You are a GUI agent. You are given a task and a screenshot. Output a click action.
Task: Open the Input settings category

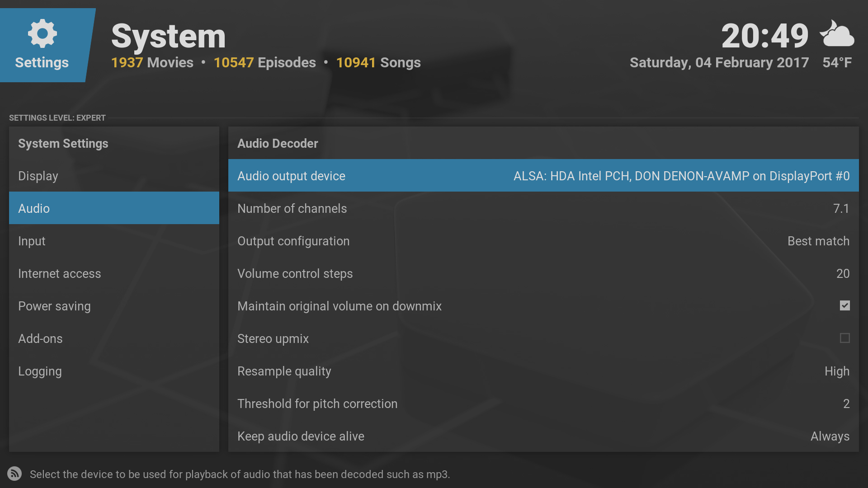(114, 241)
